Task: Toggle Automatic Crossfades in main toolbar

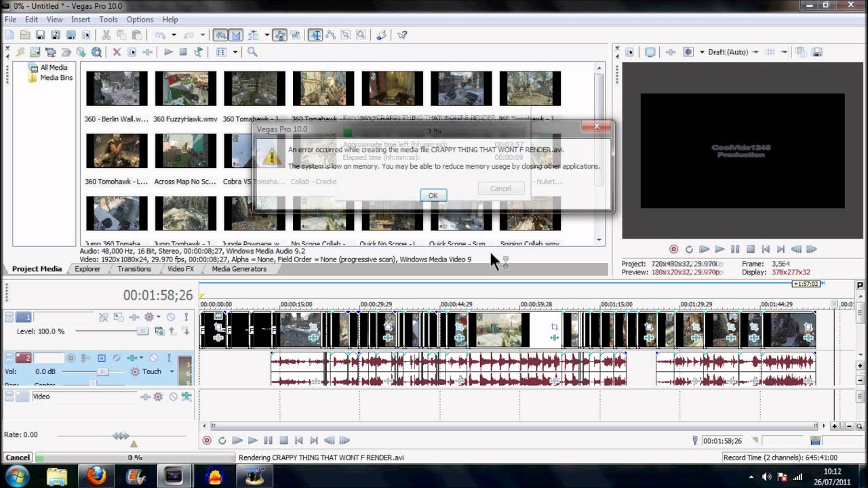Action: pos(235,35)
